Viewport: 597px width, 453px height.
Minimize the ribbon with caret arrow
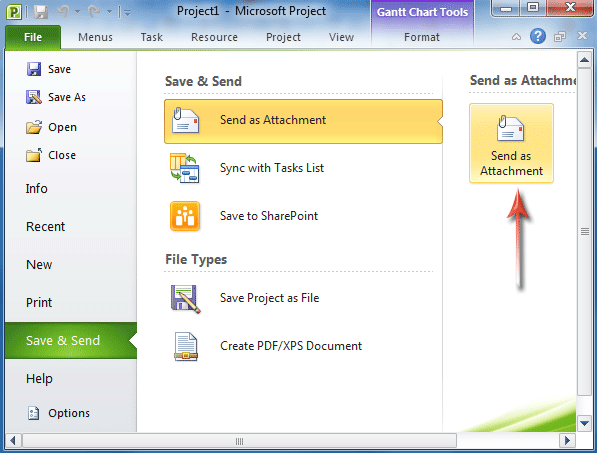(x=516, y=37)
